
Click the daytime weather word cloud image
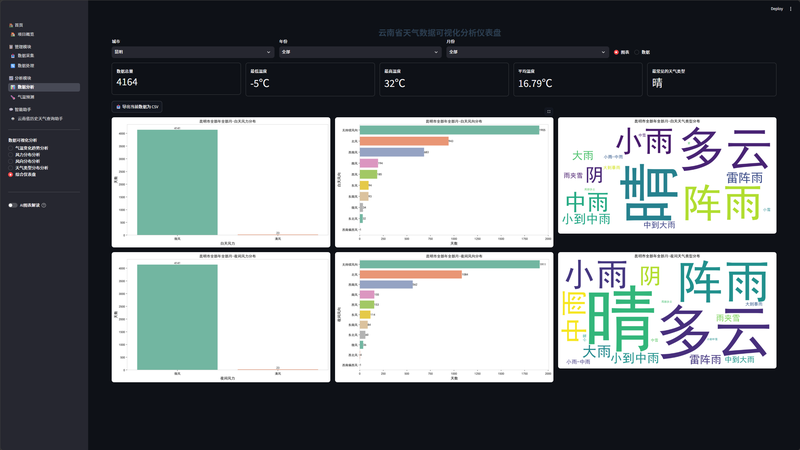click(667, 176)
